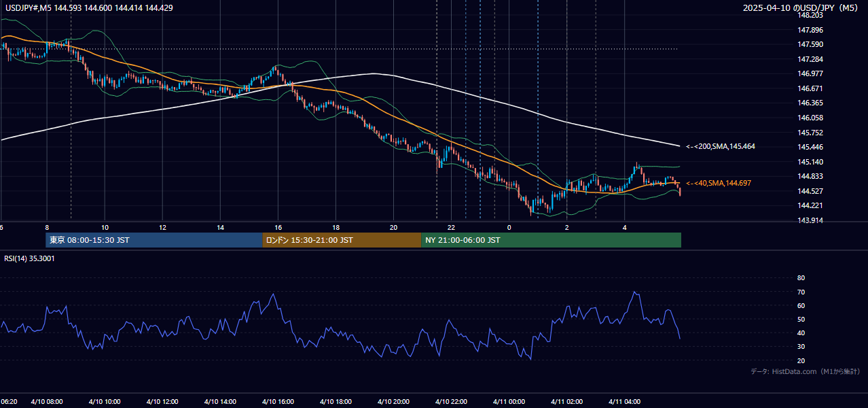Click the RSI scale value 50
This screenshot has height=408, width=868.
tap(801, 319)
